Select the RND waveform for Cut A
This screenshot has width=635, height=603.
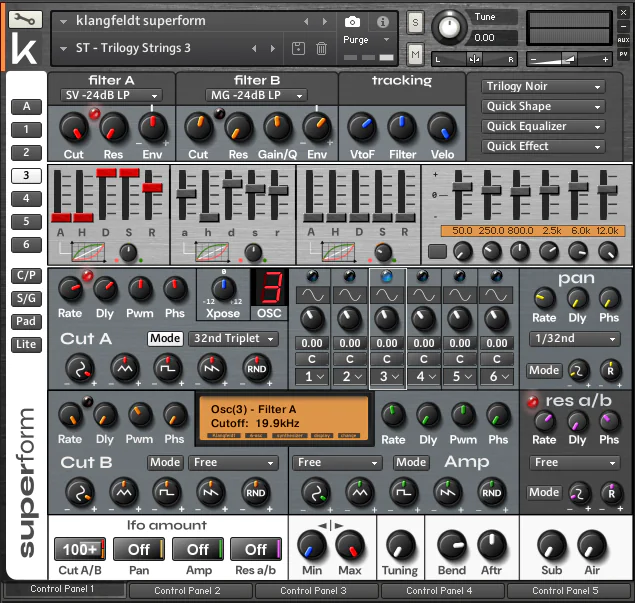click(257, 369)
